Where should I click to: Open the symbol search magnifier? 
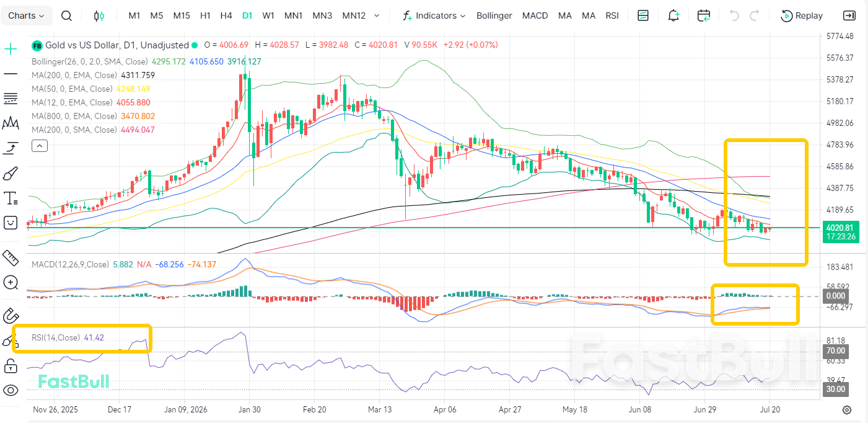click(67, 16)
